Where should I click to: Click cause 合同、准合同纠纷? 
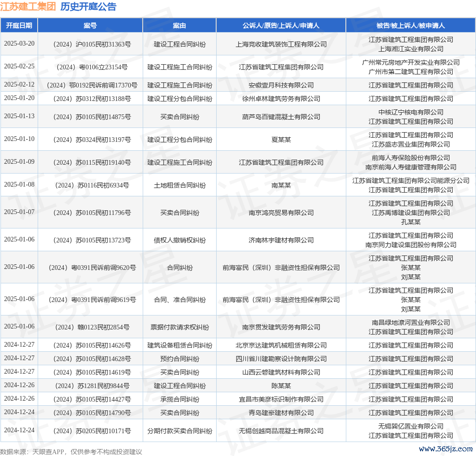point(179,300)
